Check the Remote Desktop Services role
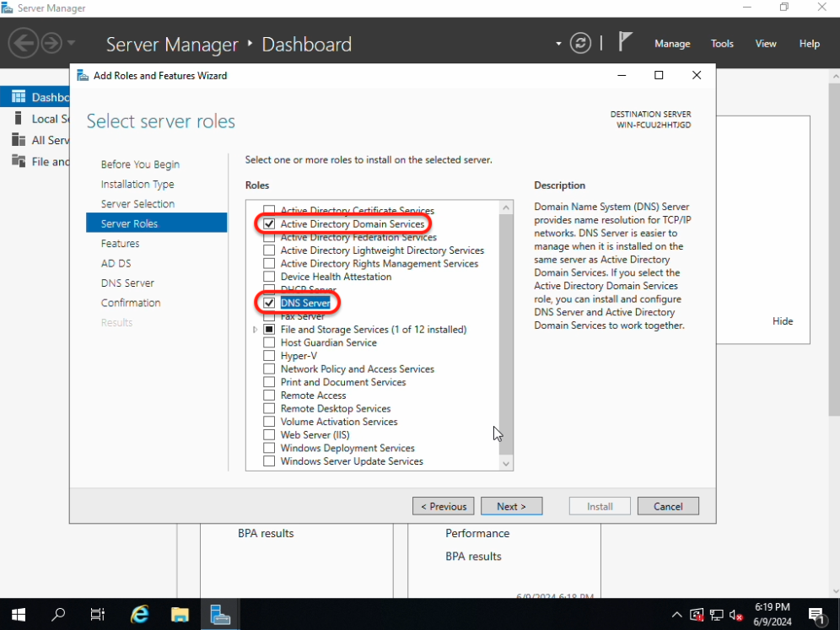The image size is (840, 630). pyautogui.click(x=269, y=408)
